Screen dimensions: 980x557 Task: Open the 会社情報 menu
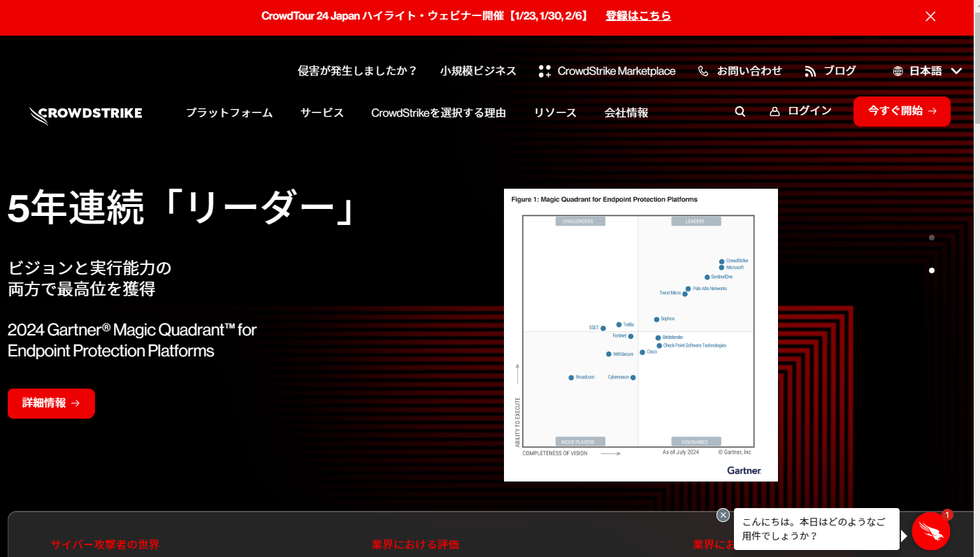click(x=626, y=113)
